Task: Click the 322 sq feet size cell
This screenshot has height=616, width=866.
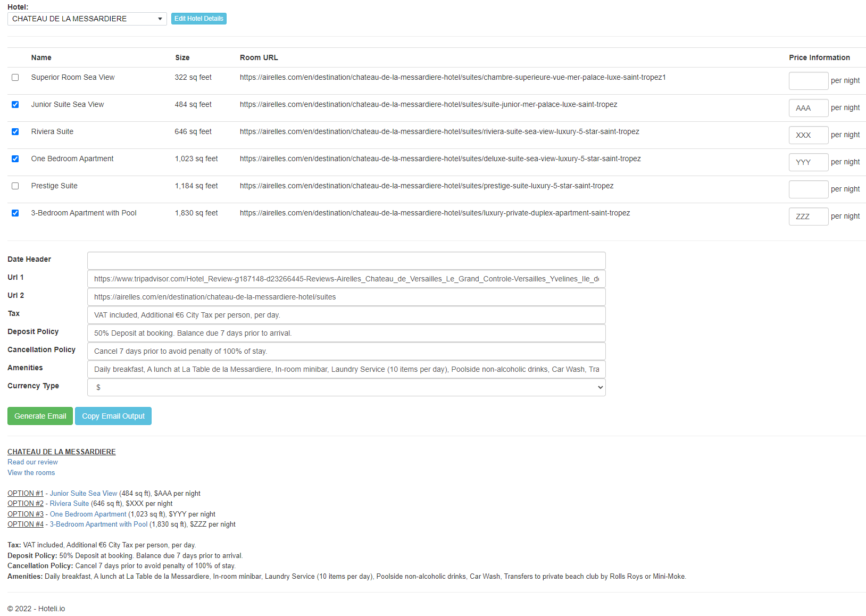Action: (x=193, y=78)
